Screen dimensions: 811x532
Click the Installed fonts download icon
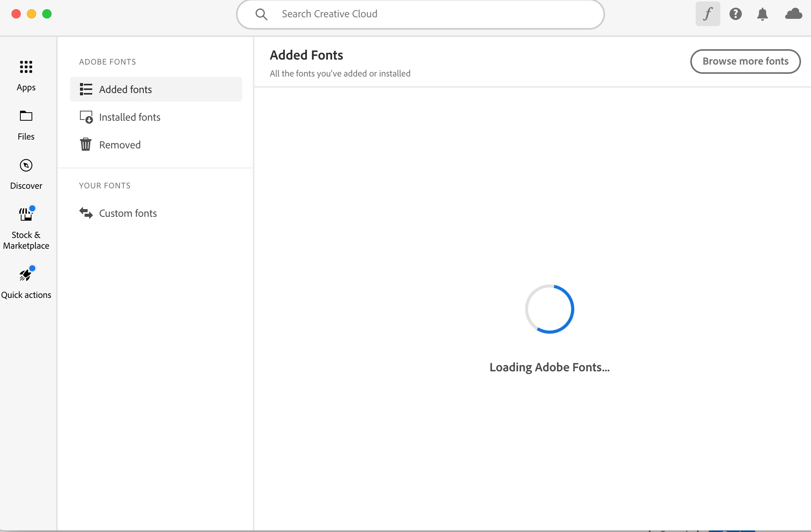[x=86, y=117]
